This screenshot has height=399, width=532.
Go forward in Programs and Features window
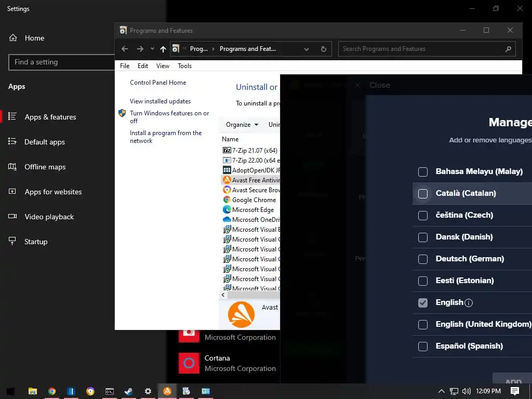click(140, 49)
